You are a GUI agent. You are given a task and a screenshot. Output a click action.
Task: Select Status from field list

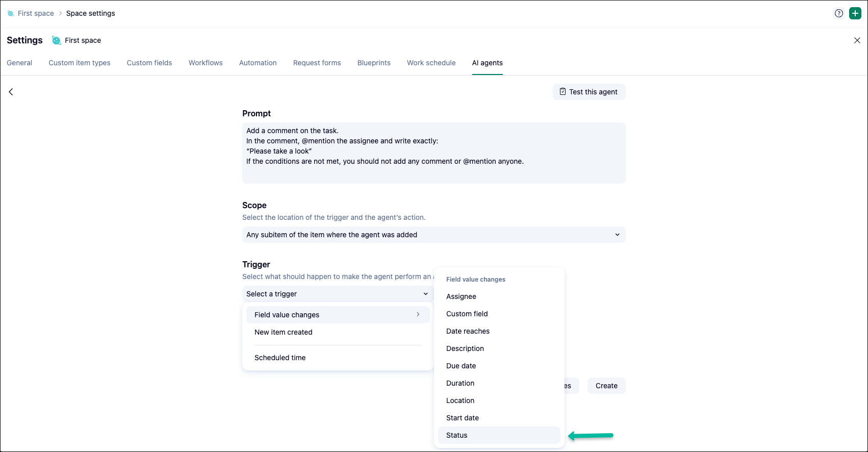point(457,435)
